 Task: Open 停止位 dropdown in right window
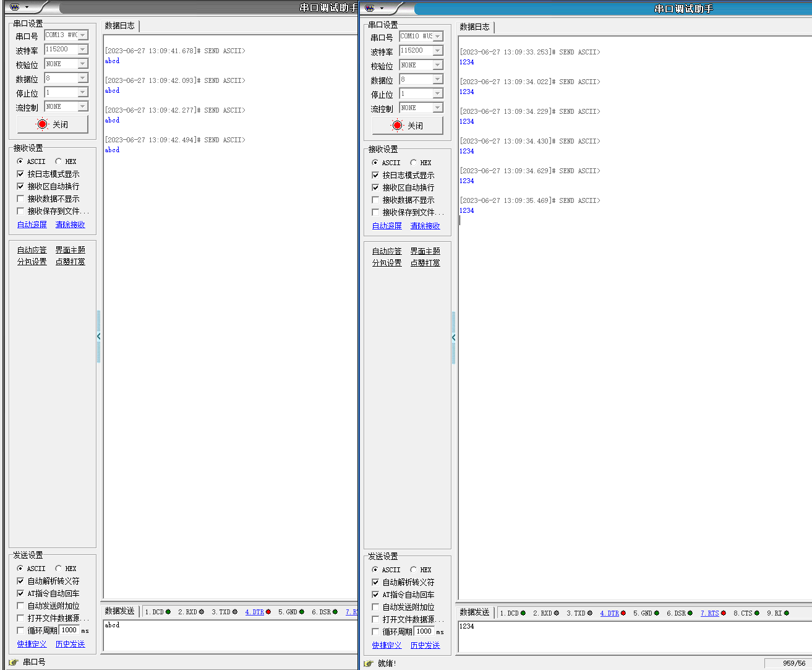[438, 93]
